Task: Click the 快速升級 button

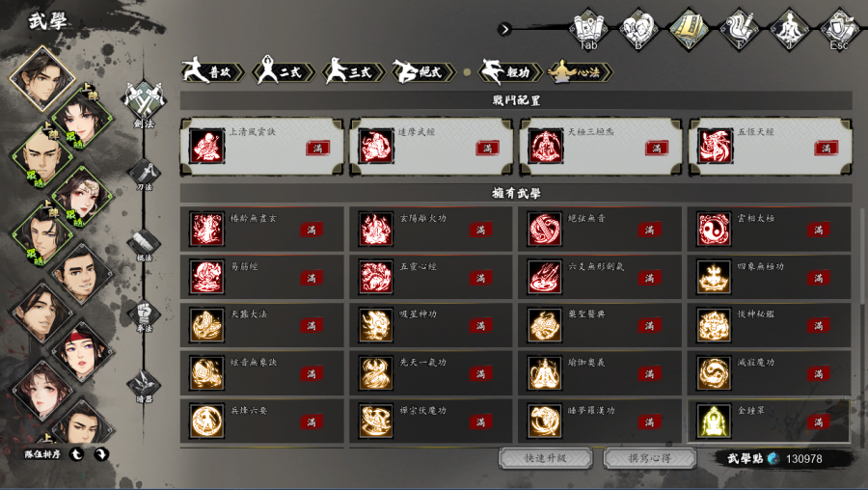Action: click(x=545, y=458)
